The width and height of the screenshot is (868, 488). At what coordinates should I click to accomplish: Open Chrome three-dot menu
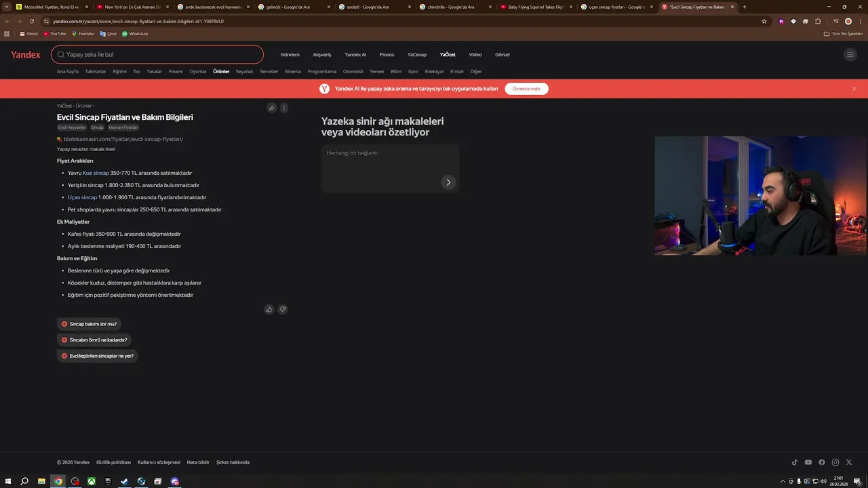(x=860, y=21)
